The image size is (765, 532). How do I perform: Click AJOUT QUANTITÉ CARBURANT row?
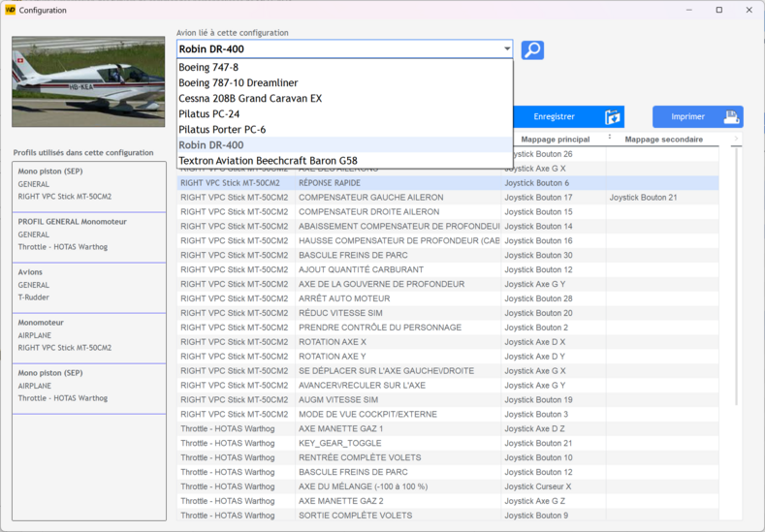tap(448, 269)
